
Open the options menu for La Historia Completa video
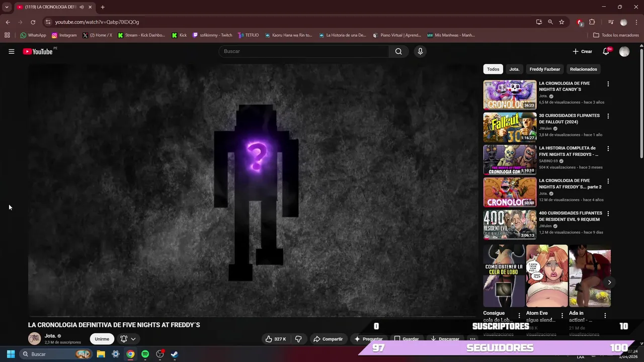(608, 149)
